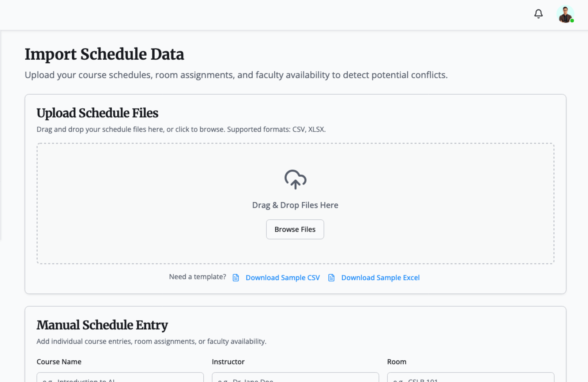Focus the Instructor input field
Screen dimensions: 588x382
click(x=295, y=378)
